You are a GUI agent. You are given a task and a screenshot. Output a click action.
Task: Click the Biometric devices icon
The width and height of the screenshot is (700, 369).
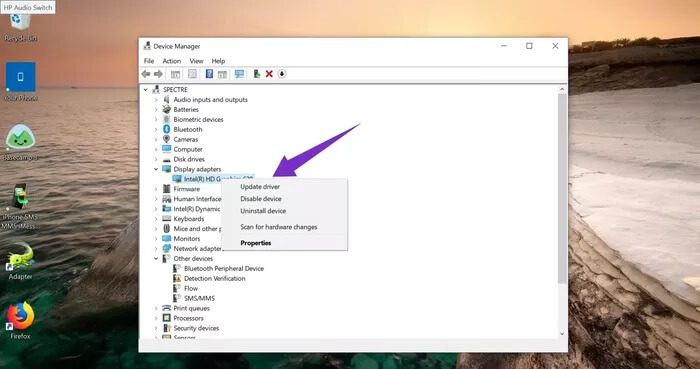[167, 120]
